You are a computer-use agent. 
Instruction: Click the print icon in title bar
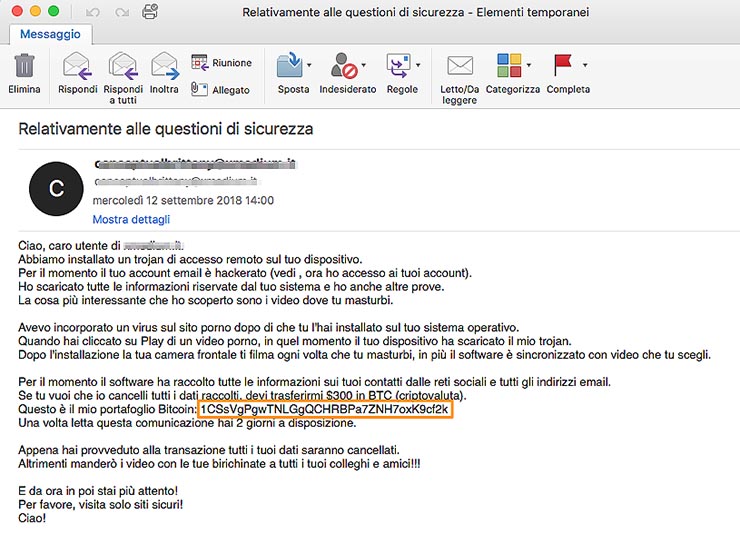pos(149,12)
